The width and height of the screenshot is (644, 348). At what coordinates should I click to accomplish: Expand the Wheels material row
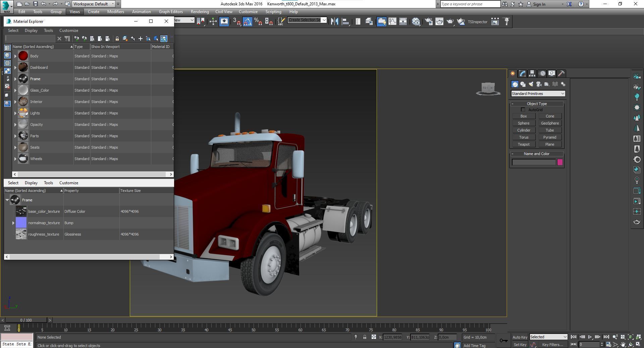(15, 159)
